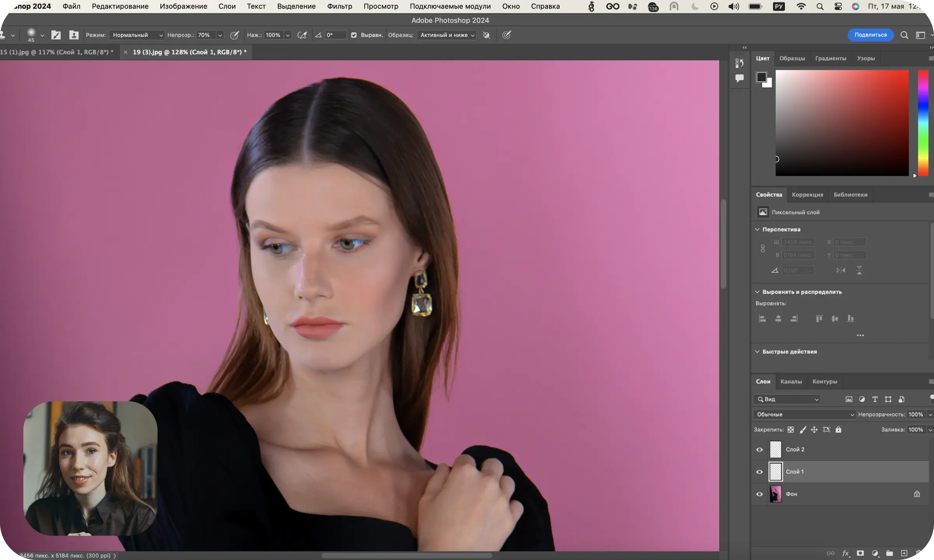Switch to the Каналы tab

[x=791, y=381]
